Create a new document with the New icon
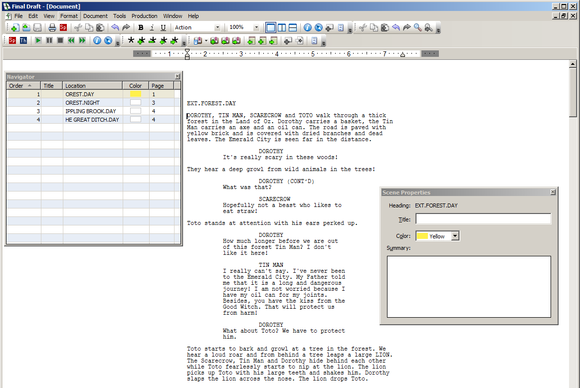 click(x=15, y=28)
